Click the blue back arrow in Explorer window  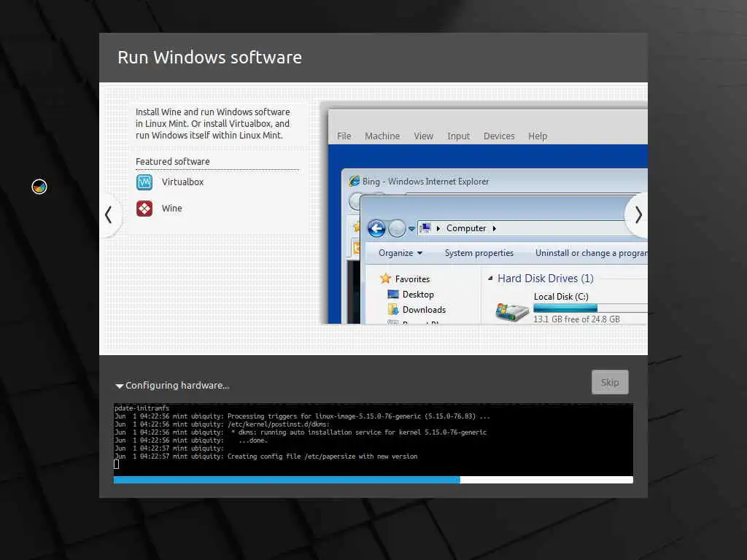pos(376,228)
